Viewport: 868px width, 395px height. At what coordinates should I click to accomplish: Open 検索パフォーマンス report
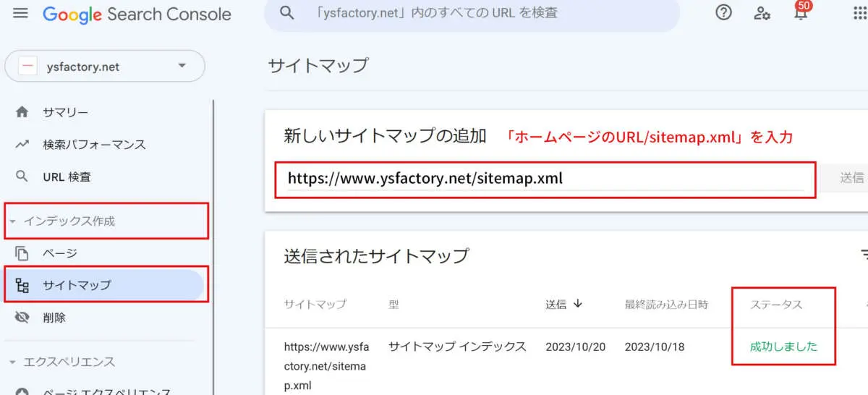tap(94, 145)
